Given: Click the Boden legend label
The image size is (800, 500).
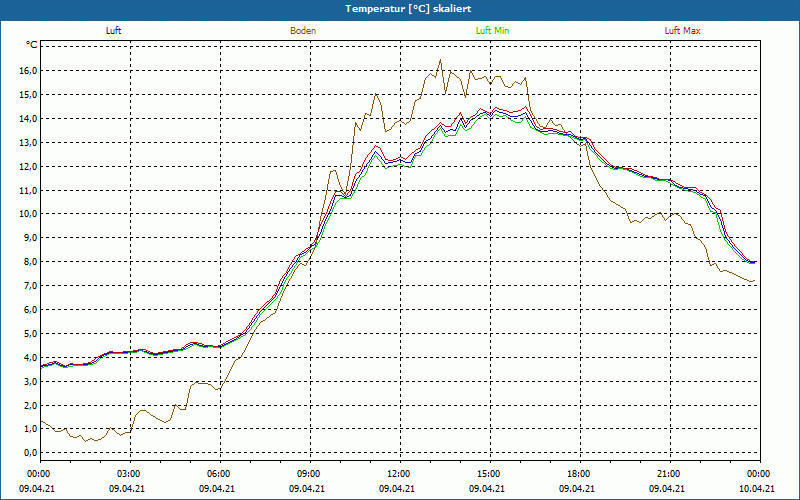Looking at the screenshot, I should [303, 31].
